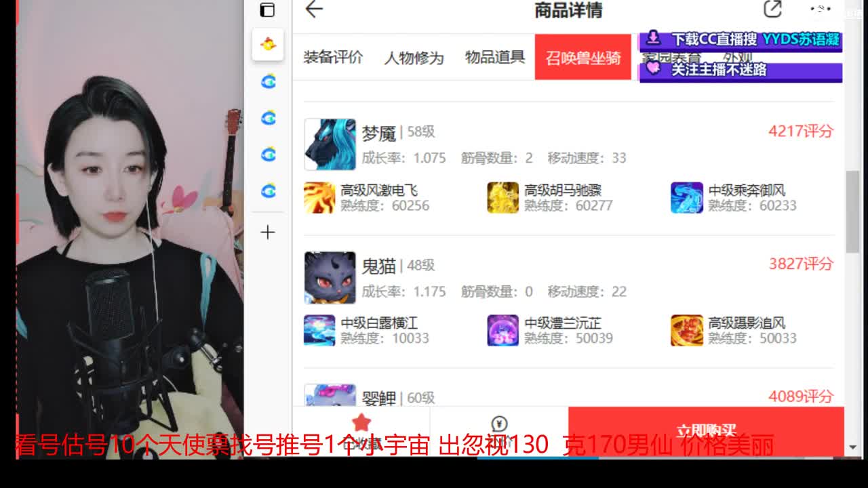The width and height of the screenshot is (868, 488).
Task: Switch to the 物品道具 tab
Action: 495,57
